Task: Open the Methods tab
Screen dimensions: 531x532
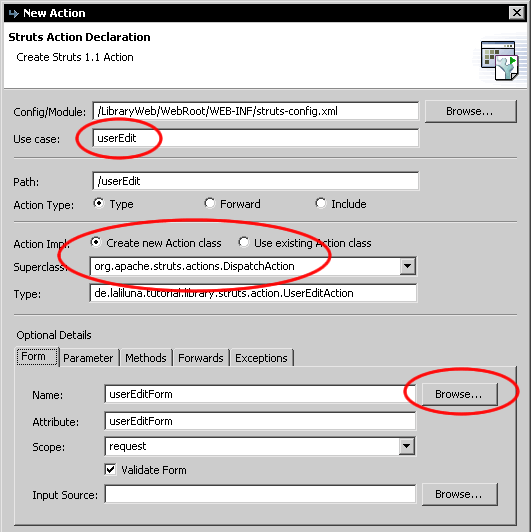Action: click(x=146, y=358)
